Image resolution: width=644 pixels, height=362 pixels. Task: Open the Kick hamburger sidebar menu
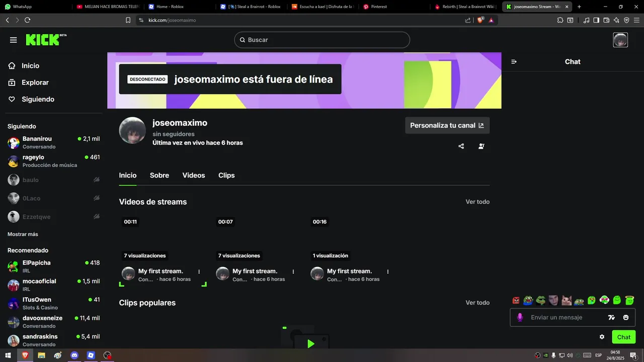14,40
